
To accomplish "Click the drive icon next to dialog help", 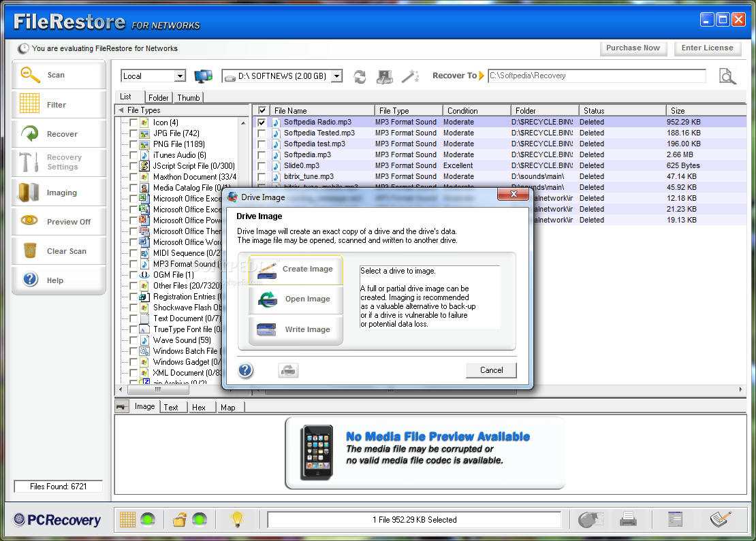I will click(288, 370).
